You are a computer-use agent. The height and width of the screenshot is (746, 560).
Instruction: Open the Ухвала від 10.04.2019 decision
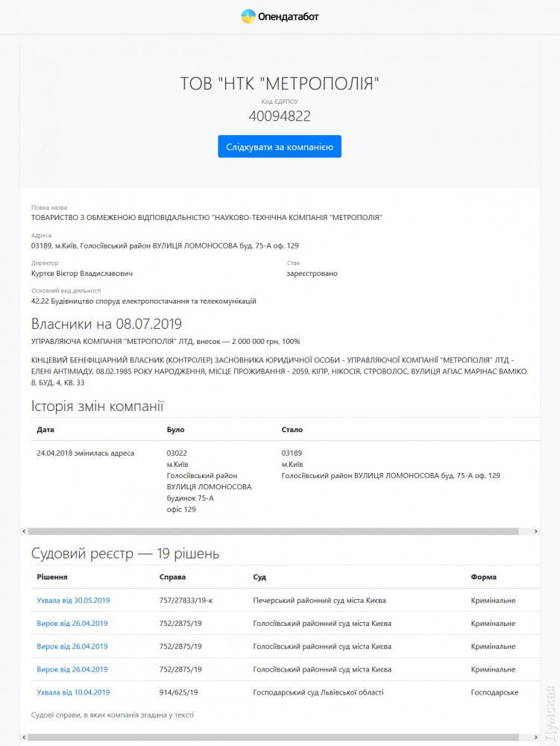point(73,692)
